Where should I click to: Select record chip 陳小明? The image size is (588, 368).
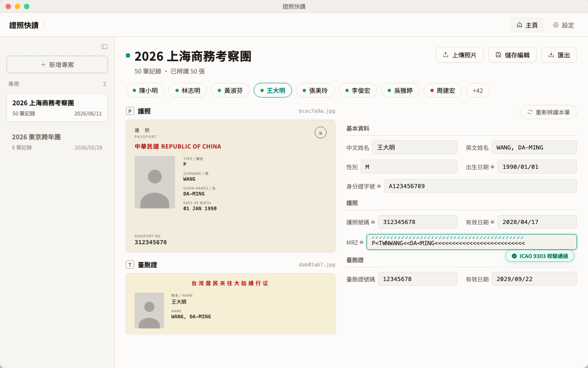point(145,90)
